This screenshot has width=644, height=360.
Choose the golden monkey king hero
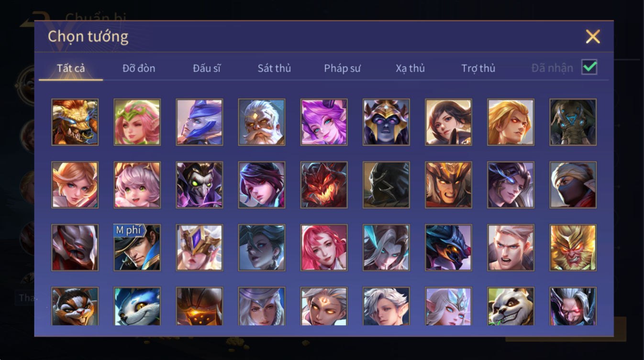(x=573, y=248)
